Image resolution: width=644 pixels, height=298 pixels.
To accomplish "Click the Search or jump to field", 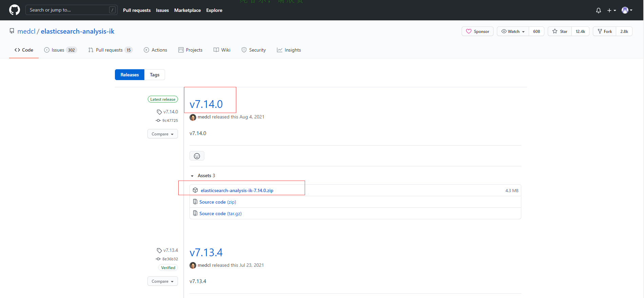I will [x=72, y=10].
